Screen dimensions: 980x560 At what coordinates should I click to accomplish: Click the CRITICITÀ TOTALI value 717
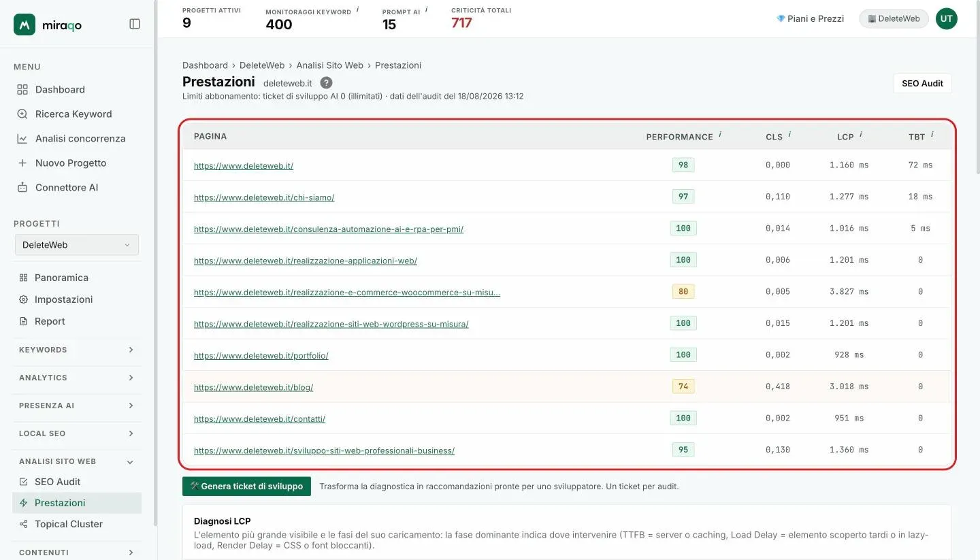click(x=461, y=23)
